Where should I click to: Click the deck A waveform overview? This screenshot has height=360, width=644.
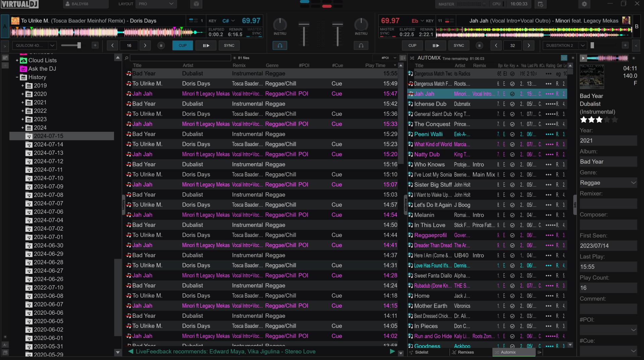[x=108, y=32]
